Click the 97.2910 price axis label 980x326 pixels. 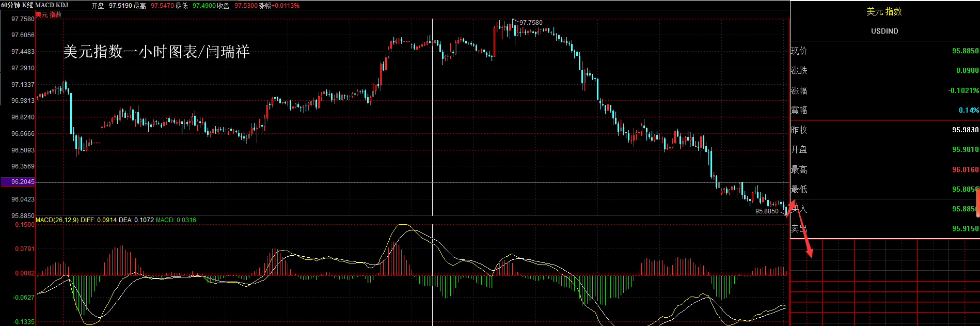point(23,68)
